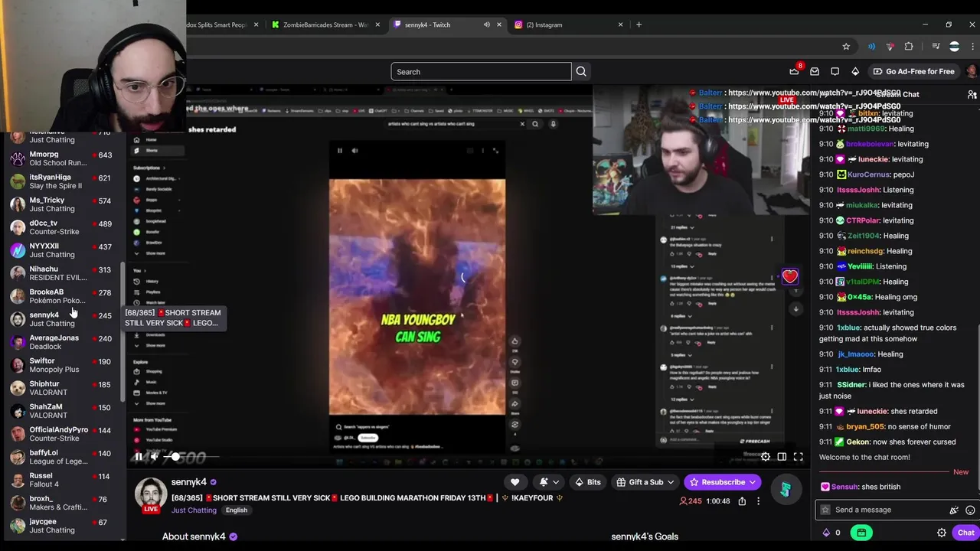Open stream player settings gear

click(x=766, y=457)
